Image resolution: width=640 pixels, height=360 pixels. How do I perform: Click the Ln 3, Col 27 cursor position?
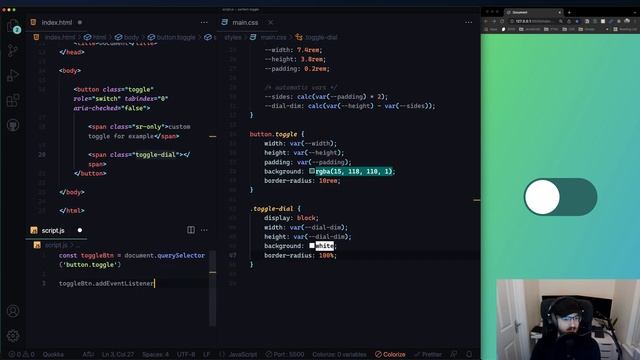pyautogui.click(x=118, y=354)
